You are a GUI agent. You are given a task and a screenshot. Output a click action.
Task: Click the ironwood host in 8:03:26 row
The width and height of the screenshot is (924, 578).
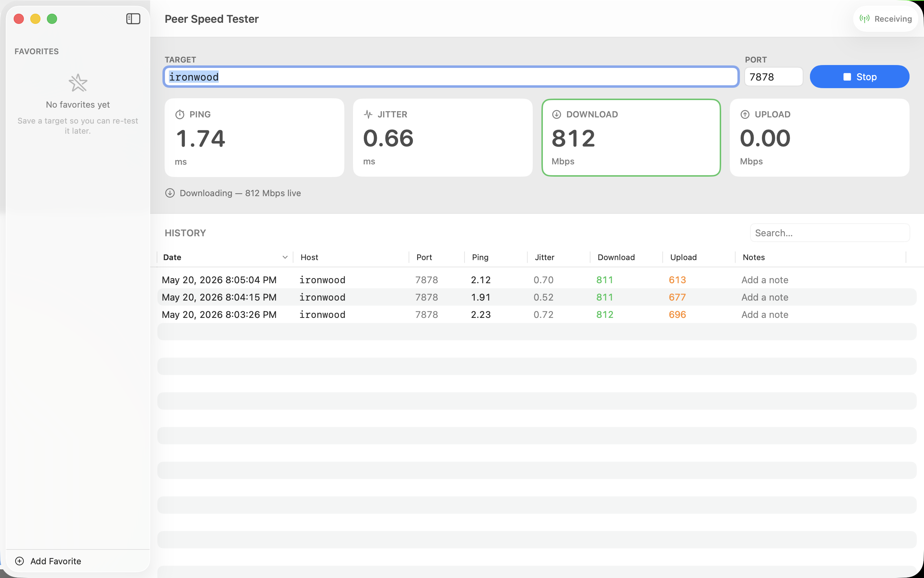point(322,315)
